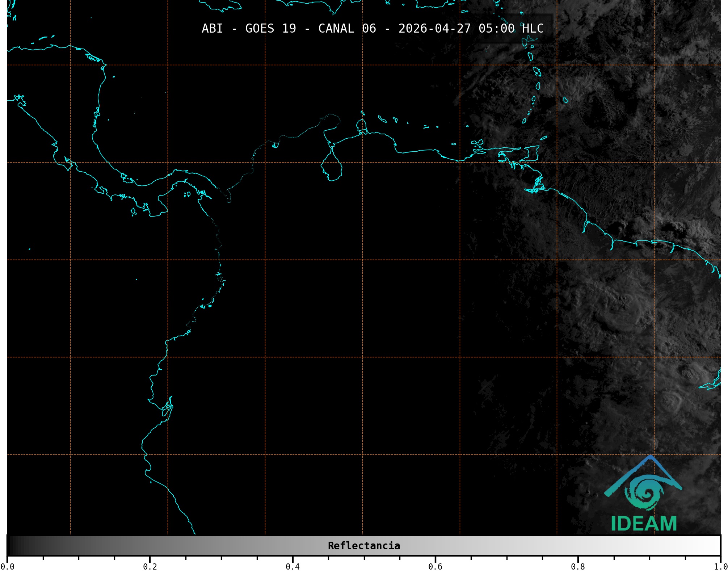This screenshot has height=571, width=728.
Task: Click the 0.2 colorbar tick label
Action: click(x=150, y=566)
